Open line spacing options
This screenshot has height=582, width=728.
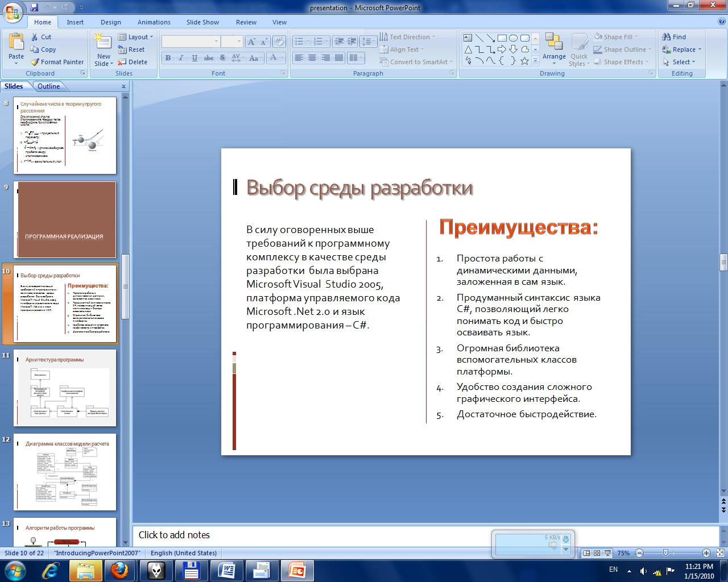coord(369,41)
